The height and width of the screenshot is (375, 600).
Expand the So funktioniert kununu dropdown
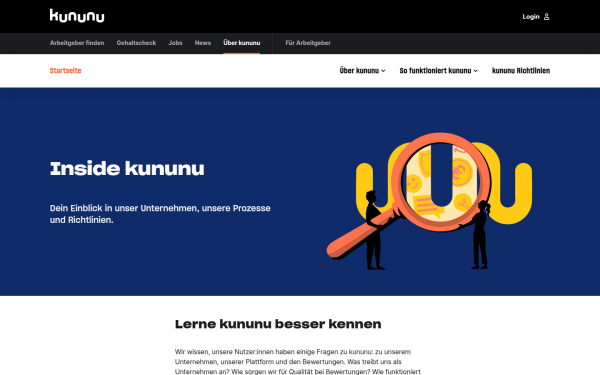tap(439, 70)
